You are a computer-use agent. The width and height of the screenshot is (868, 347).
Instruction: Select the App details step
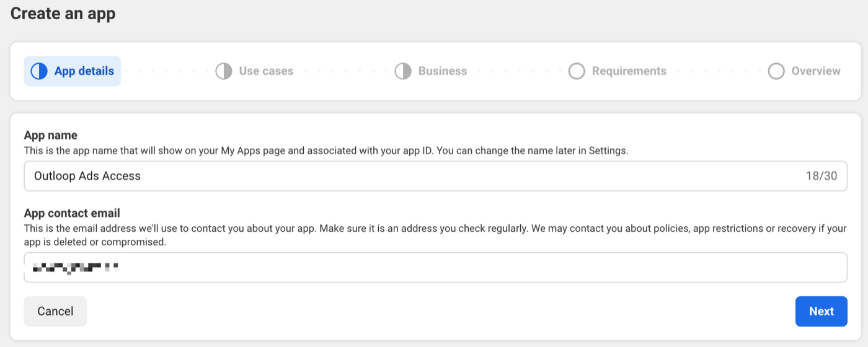click(x=72, y=71)
